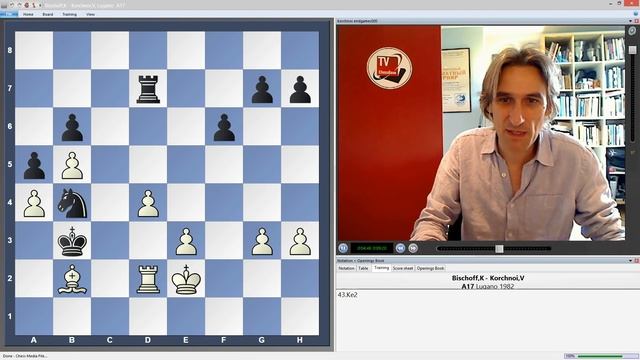
Task: Click the black pawn on h7
Action: coord(300,89)
